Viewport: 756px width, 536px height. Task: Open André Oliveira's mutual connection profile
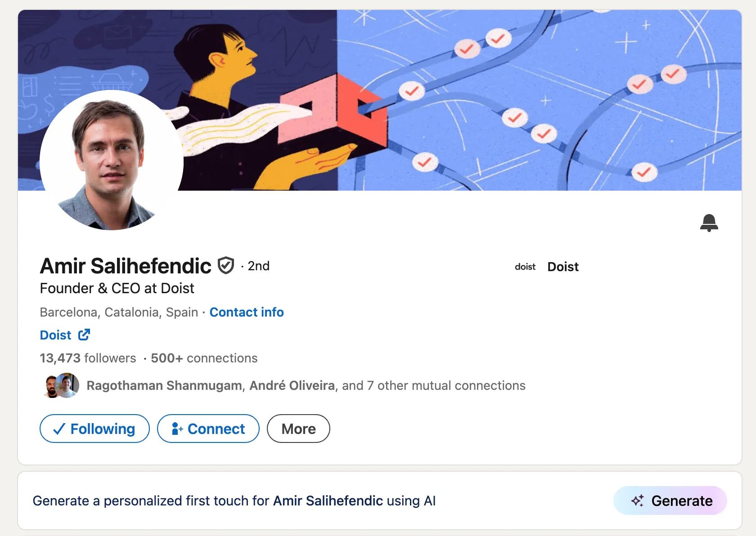coord(292,386)
